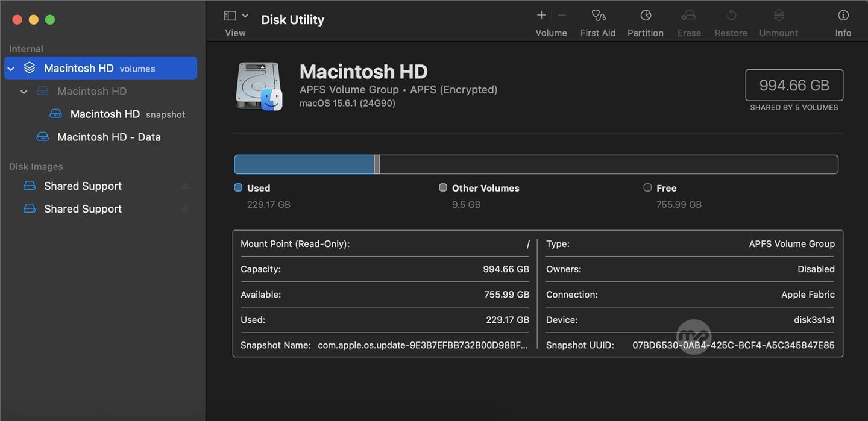Screen dimensions: 868x421
Task: Click the Other Volumes 9.5 GB value
Action: pyautogui.click(x=467, y=205)
